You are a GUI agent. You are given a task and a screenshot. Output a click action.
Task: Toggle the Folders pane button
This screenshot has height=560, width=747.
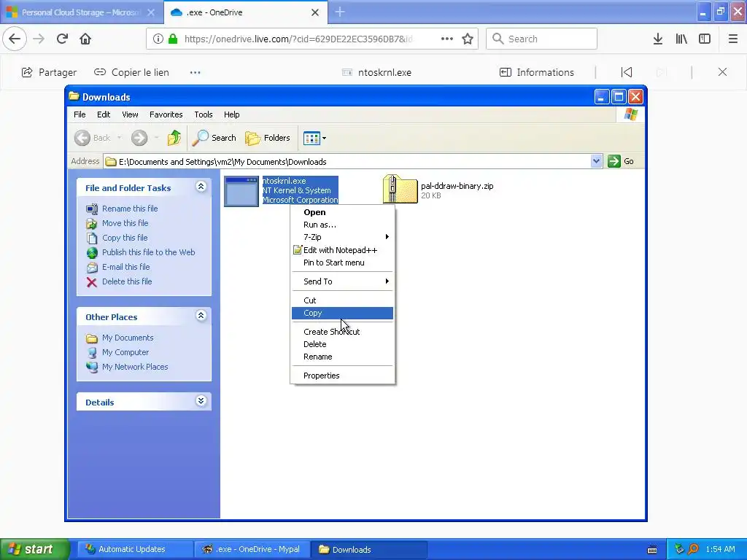pos(267,138)
